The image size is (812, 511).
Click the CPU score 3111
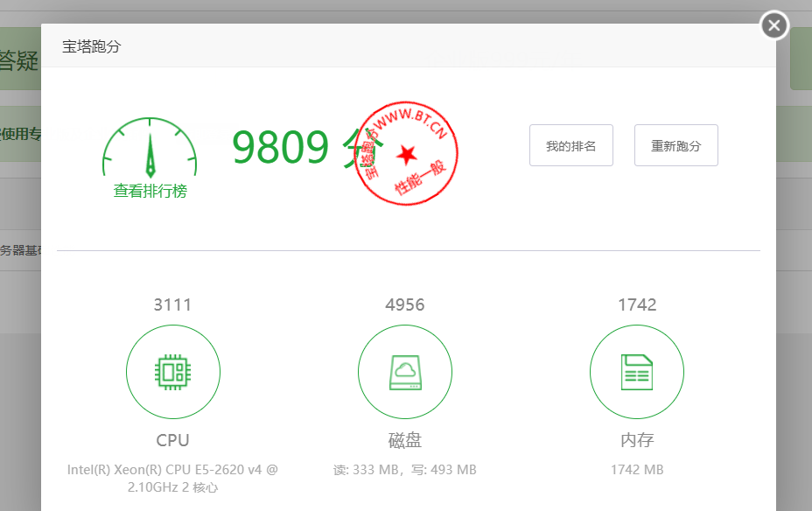(x=173, y=305)
